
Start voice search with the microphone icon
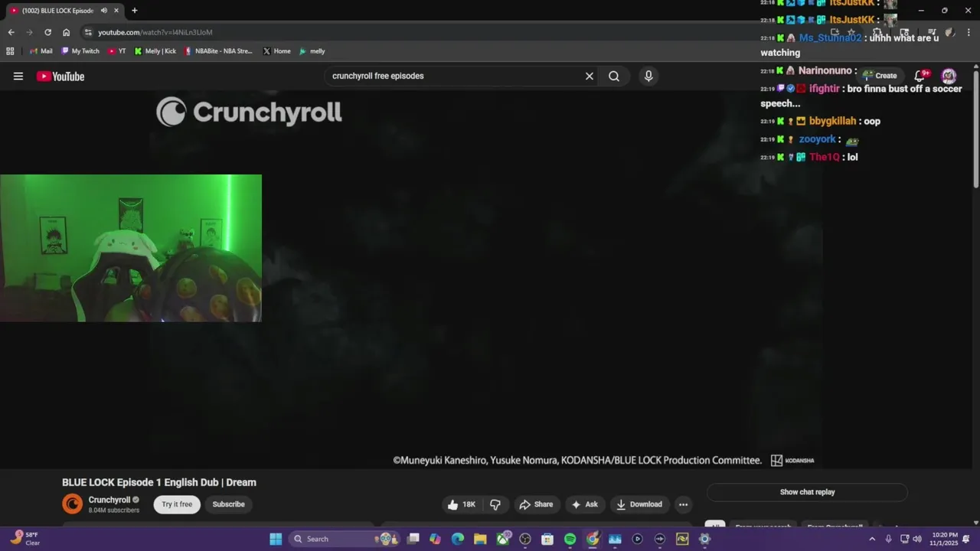[648, 76]
